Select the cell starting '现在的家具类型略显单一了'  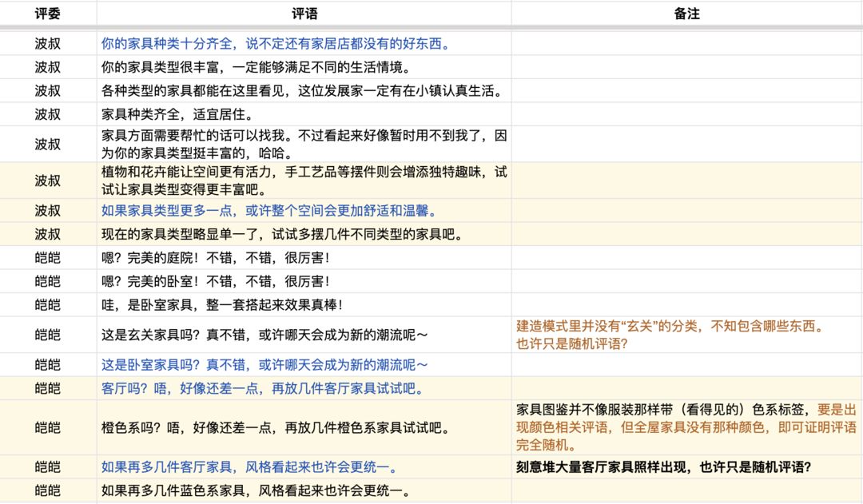[x=304, y=234]
